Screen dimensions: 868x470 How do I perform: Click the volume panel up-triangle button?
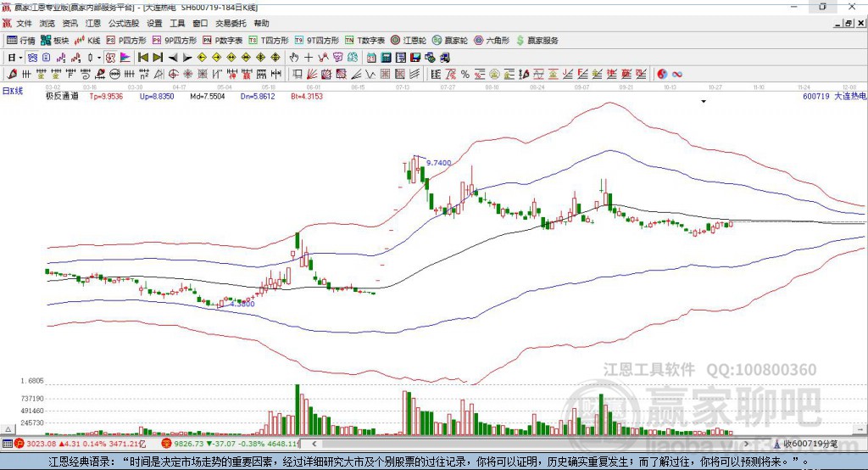(x=8, y=429)
